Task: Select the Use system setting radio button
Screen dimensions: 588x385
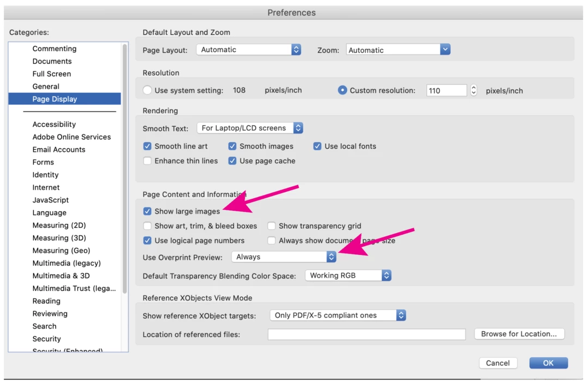Action: click(148, 90)
